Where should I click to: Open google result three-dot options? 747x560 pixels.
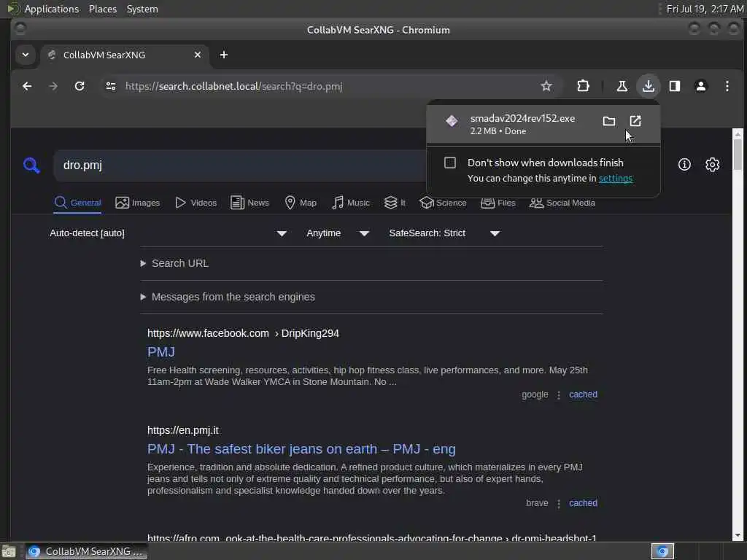(x=558, y=394)
